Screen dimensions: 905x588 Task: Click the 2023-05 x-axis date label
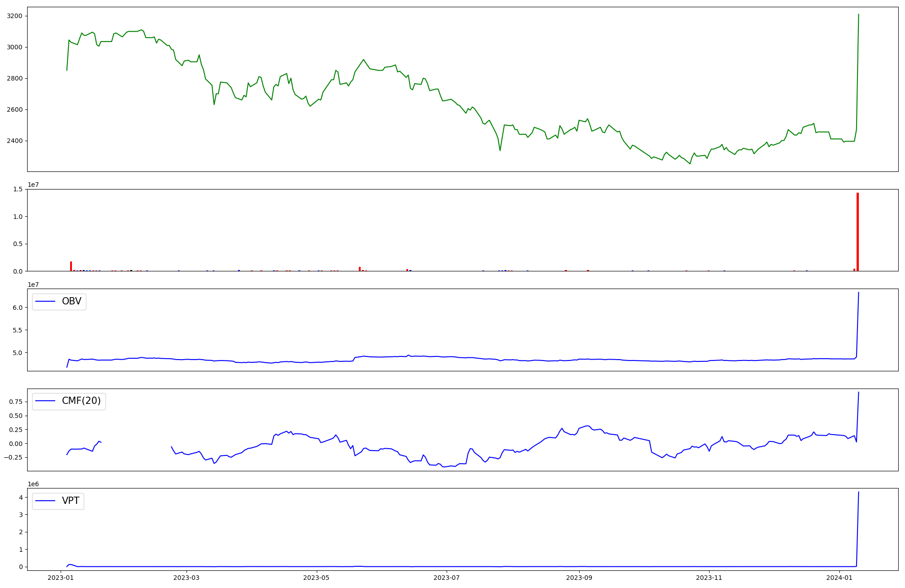pos(316,578)
